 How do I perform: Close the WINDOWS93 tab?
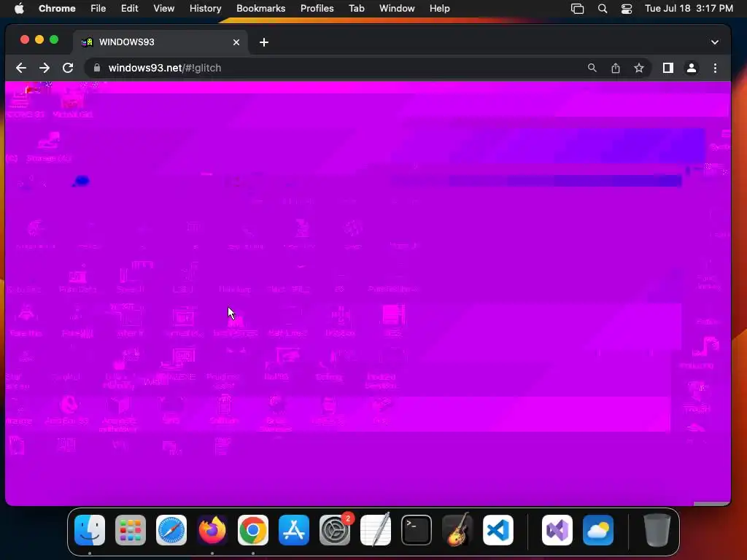click(x=236, y=42)
